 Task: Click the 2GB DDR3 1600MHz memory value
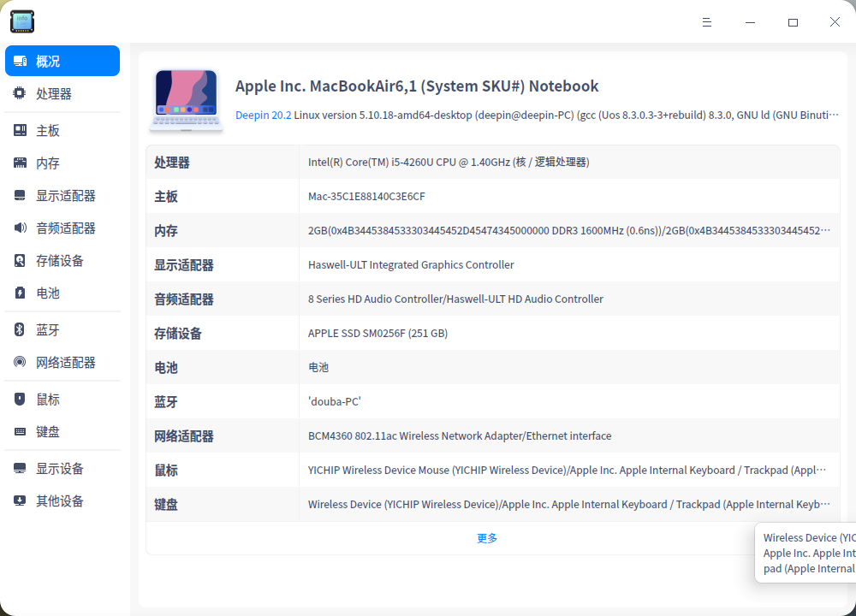[569, 231]
